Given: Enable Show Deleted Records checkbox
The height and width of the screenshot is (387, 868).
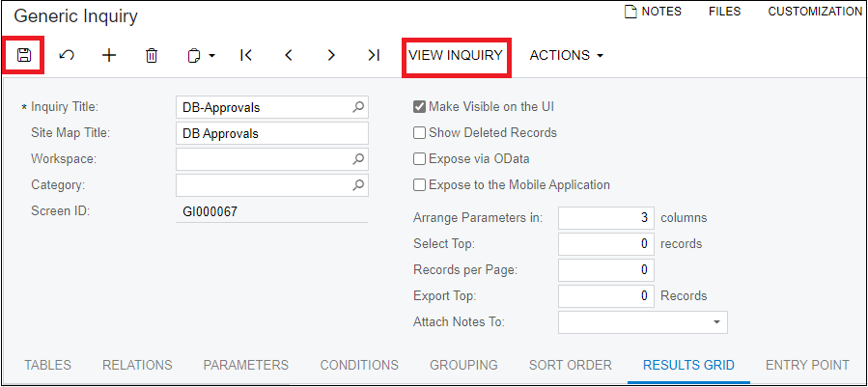Looking at the screenshot, I should [x=420, y=133].
